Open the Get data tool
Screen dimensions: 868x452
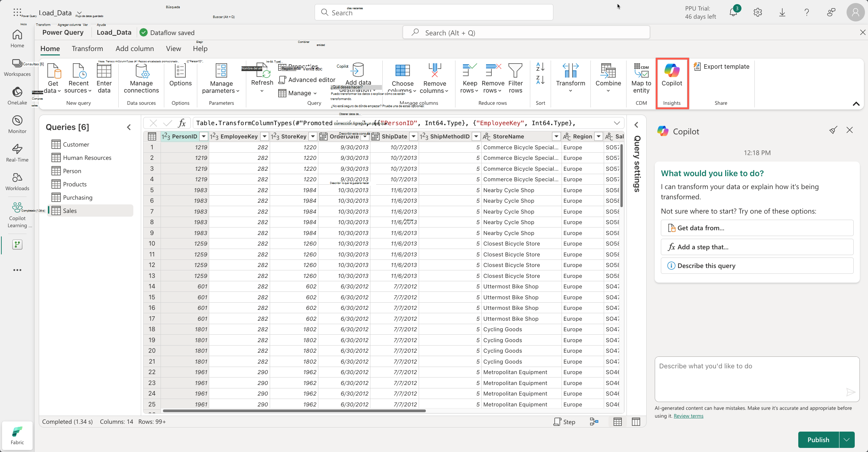(x=53, y=79)
